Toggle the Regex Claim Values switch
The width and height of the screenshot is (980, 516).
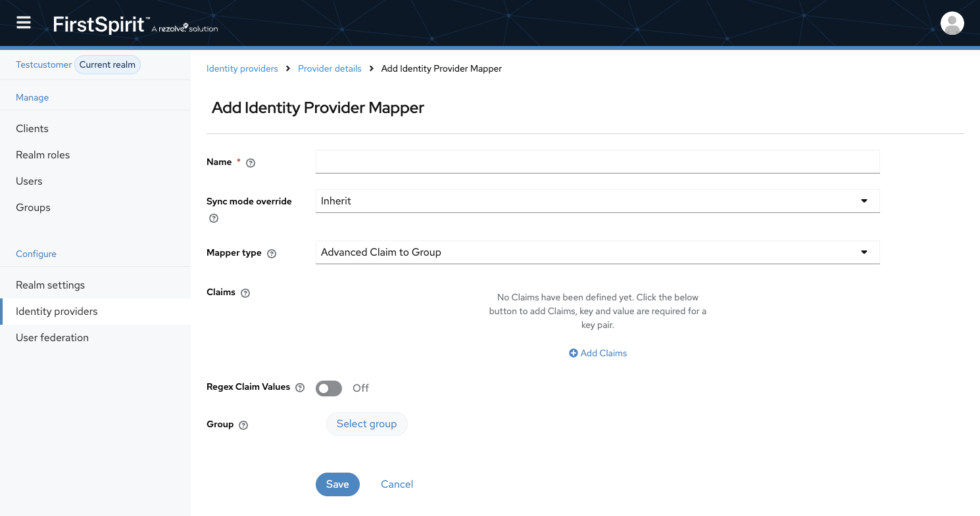(x=329, y=388)
